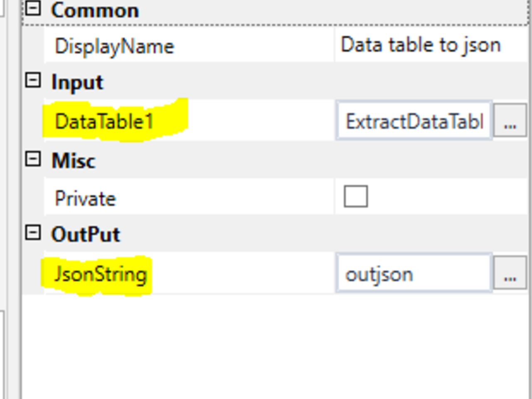Image resolution: width=532 pixels, height=399 pixels.
Task: Select the DisplayName property label
Action: point(114,46)
